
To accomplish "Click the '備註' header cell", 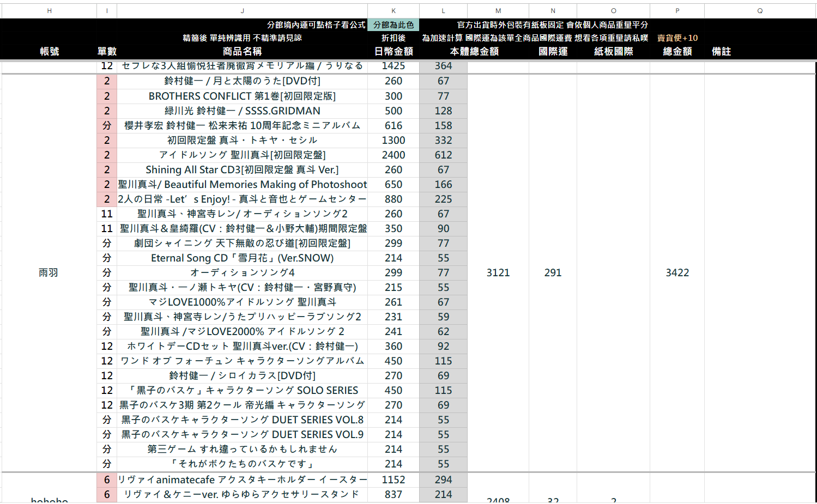I will (721, 51).
